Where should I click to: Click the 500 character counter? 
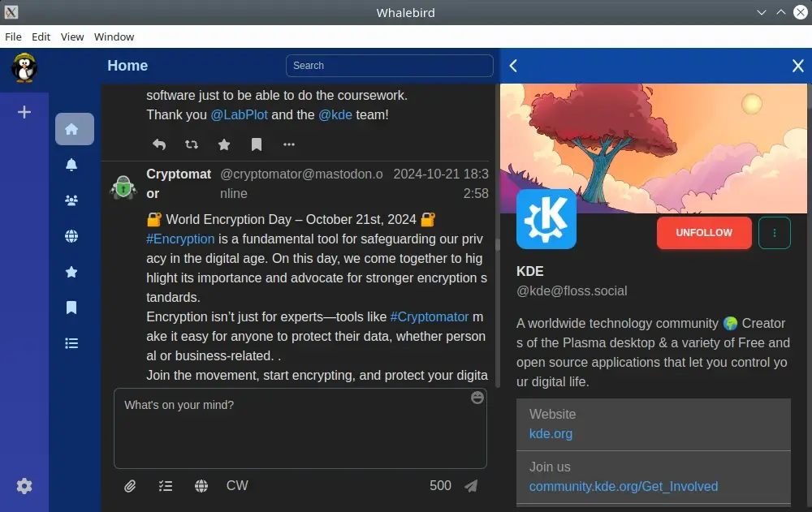(440, 485)
